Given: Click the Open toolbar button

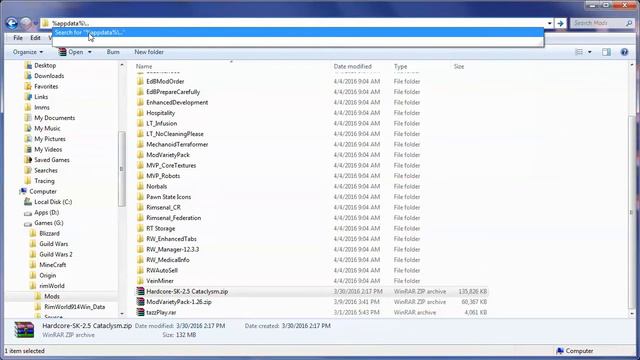Looking at the screenshot, I should click(71, 52).
